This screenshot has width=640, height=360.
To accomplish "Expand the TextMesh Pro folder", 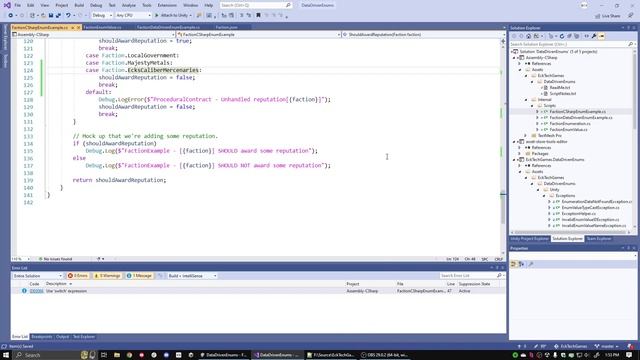I will [526, 136].
